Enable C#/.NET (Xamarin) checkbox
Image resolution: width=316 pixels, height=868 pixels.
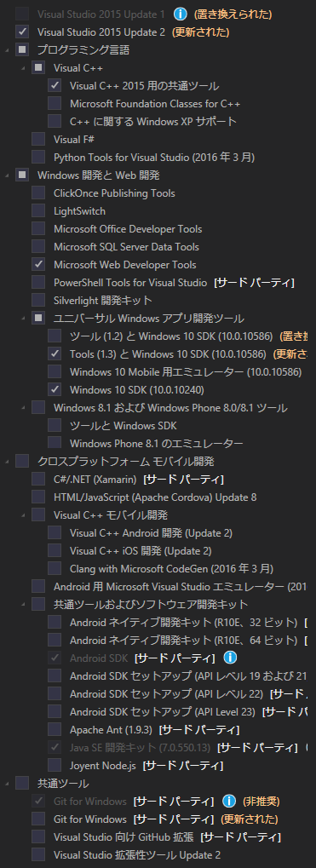click(38, 479)
